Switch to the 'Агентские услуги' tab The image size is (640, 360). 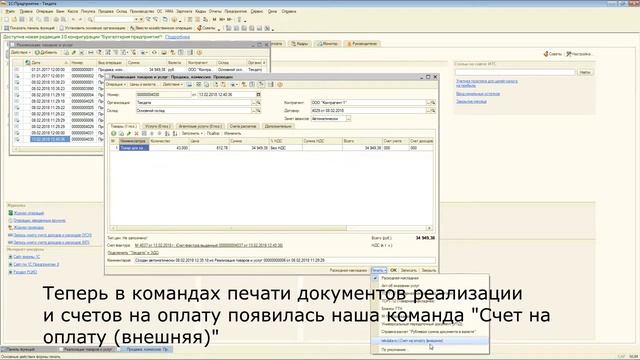[200, 126]
